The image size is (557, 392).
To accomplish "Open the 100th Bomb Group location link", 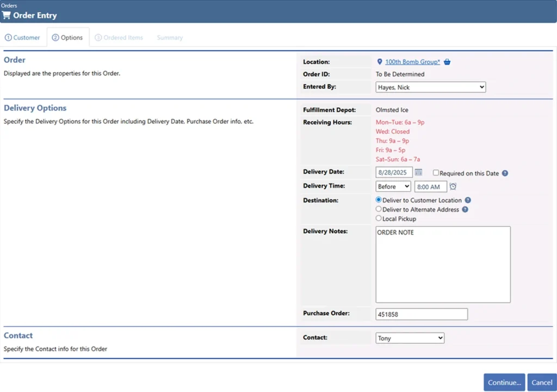I will coord(412,62).
